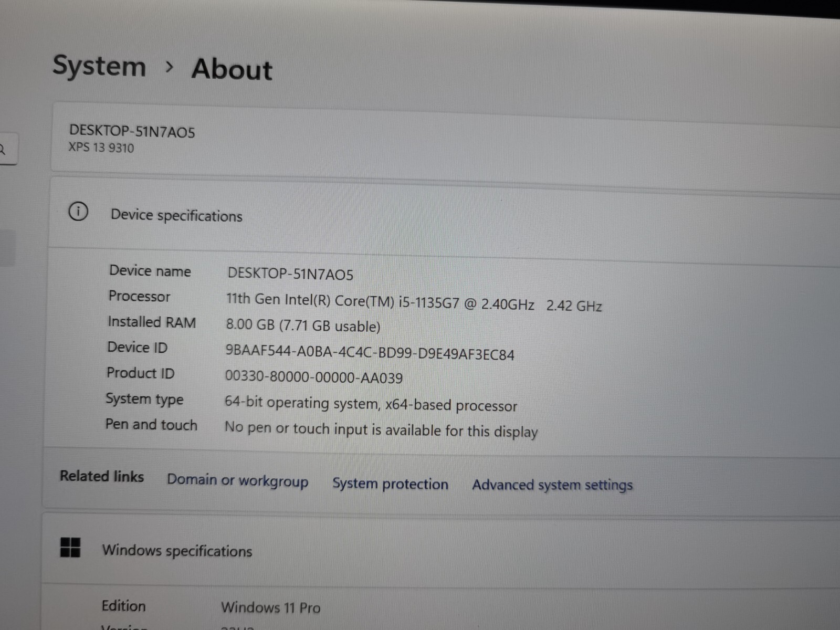Image resolution: width=840 pixels, height=630 pixels.
Task: Select the No pen or touch input text
Action: tap(381, 430)
